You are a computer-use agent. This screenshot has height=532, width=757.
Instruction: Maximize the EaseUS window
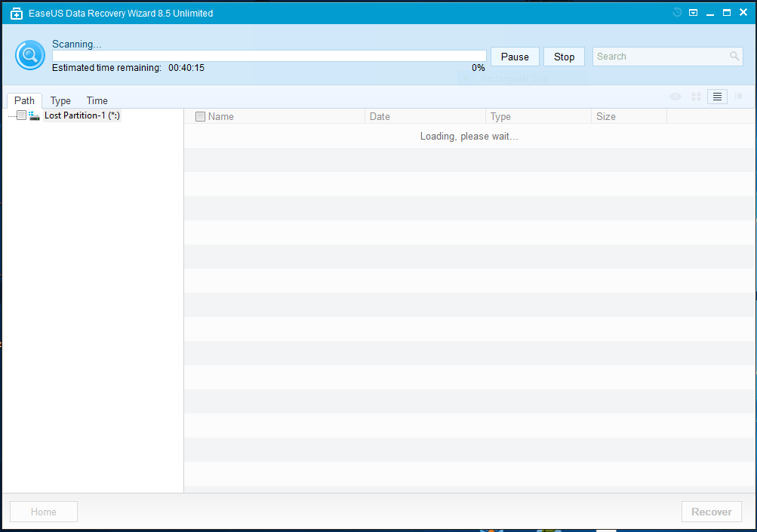click(x=726, y=13)
